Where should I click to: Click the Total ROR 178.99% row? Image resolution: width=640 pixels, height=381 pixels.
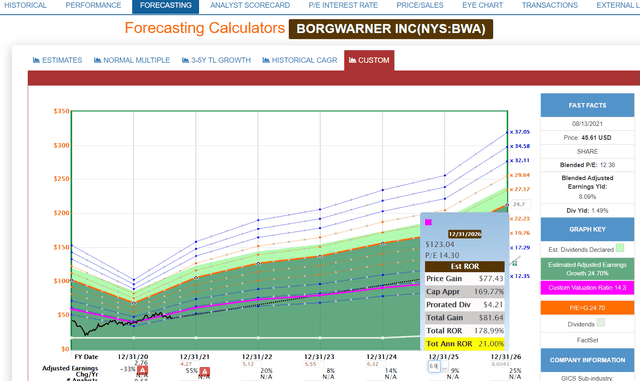pos(464,331)
